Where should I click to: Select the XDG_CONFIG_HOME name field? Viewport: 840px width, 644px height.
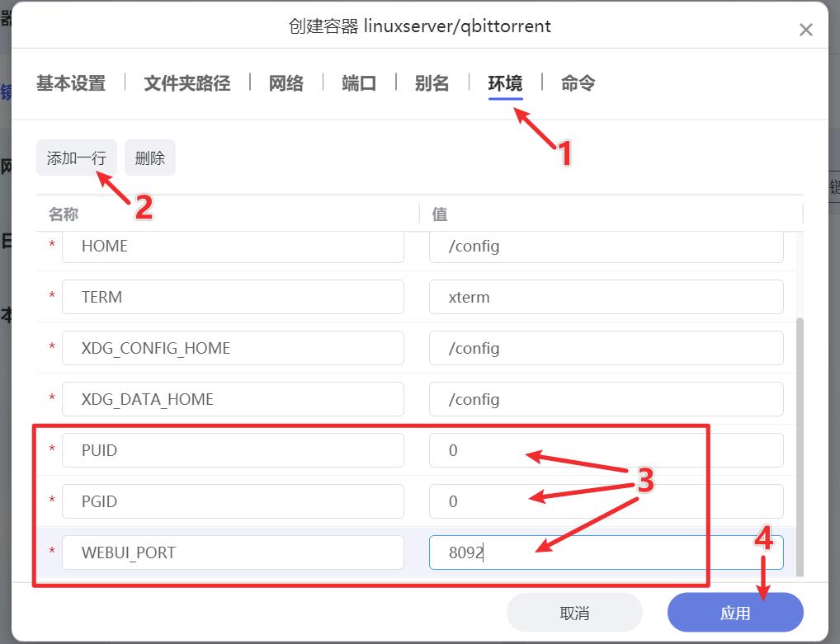click(233, 348)
